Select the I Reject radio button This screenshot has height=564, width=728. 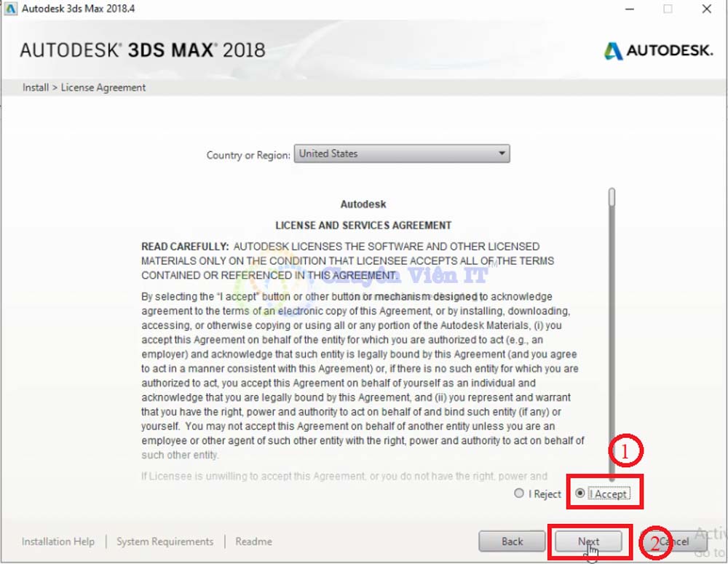click(x=518, y=493)
